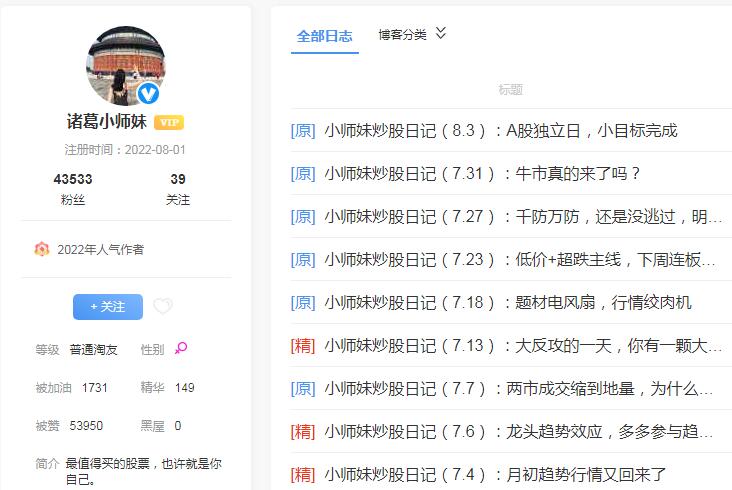
Task: Open diary post 7.31 牛市真的来了吗
Action: [482, 174]
